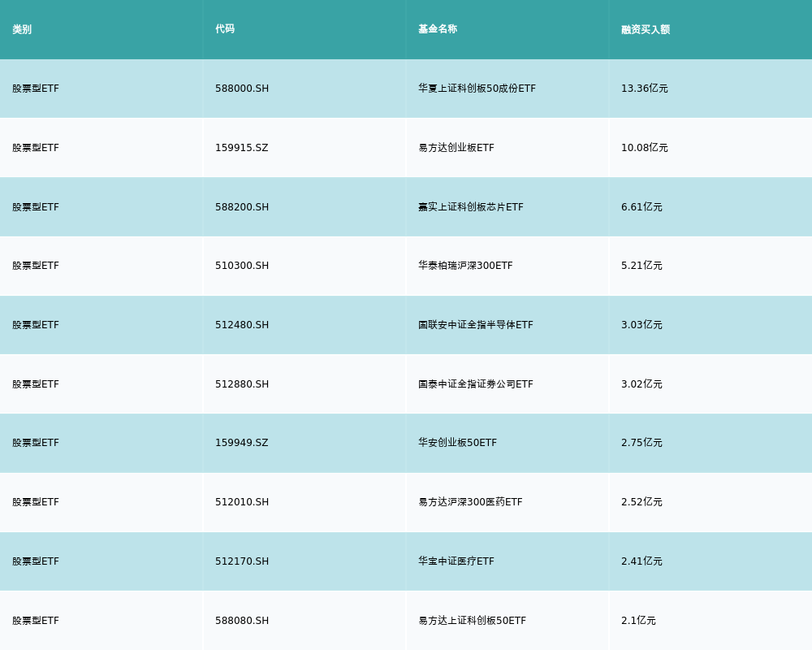Select amount 2.41亿元
Image resolution: width=812 pixels, height=650 pixels.
point(641,561)
